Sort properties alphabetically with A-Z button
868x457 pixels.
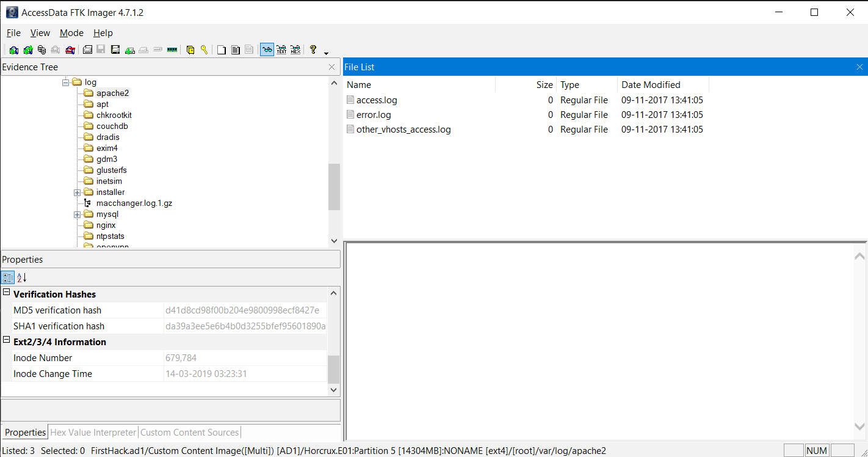point(21,278)
